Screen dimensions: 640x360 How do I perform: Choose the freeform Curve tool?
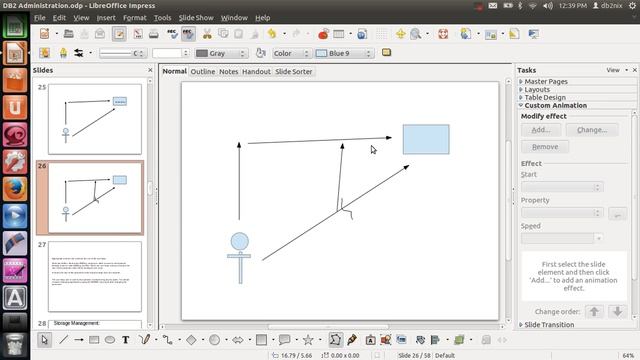(x=144, y=340)
